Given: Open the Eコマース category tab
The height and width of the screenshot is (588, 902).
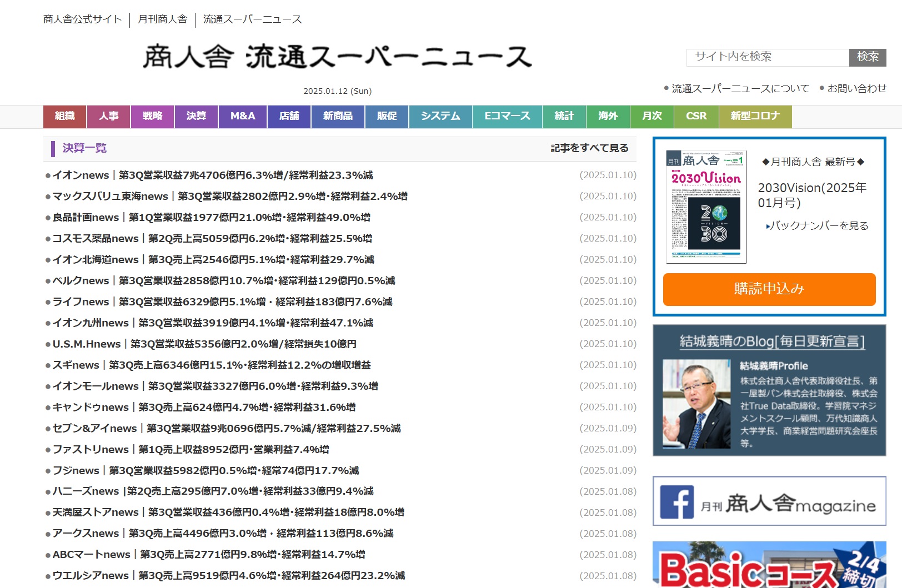Looking at the screenshot, I should [507, 117].
